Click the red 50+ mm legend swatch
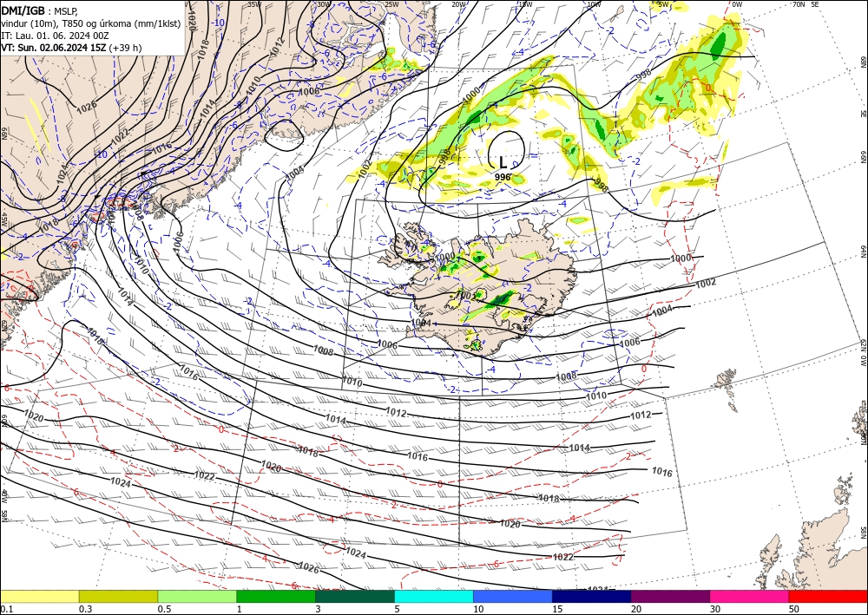This screenshot has width=868, height=615. (x=828, y=596)
